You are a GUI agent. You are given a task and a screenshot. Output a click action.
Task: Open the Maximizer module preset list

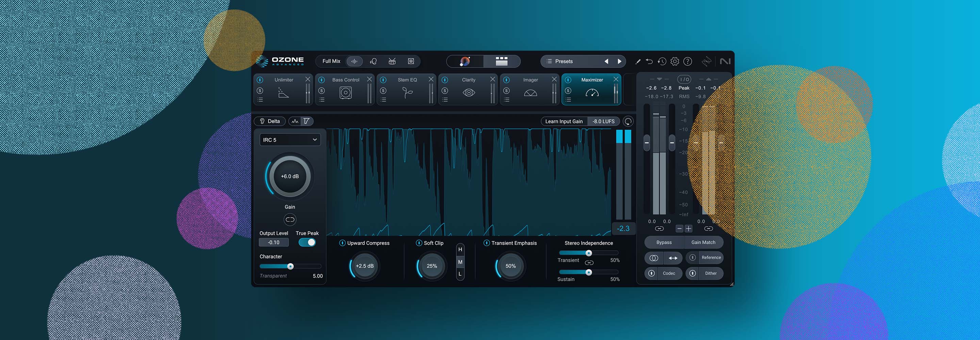[x=568, y=100]
